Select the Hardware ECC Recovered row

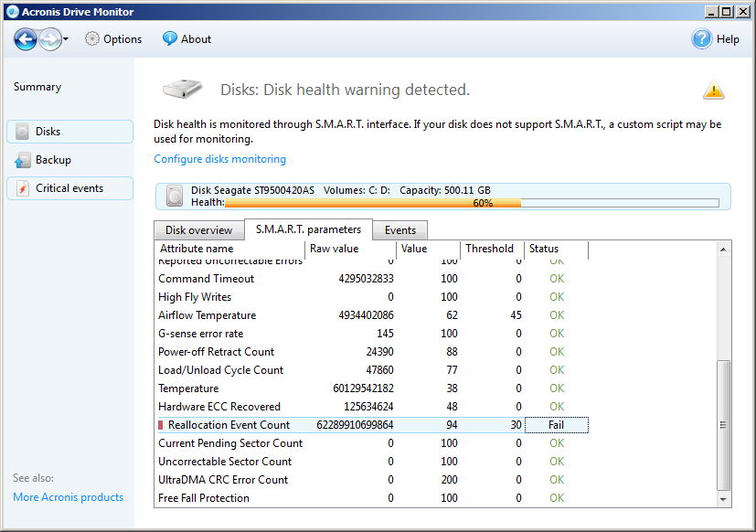pyautogui.click(x=373, y=407)
